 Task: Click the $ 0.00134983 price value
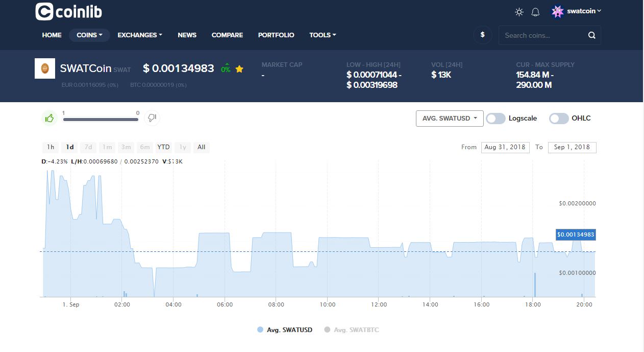(x=179, y=68)
